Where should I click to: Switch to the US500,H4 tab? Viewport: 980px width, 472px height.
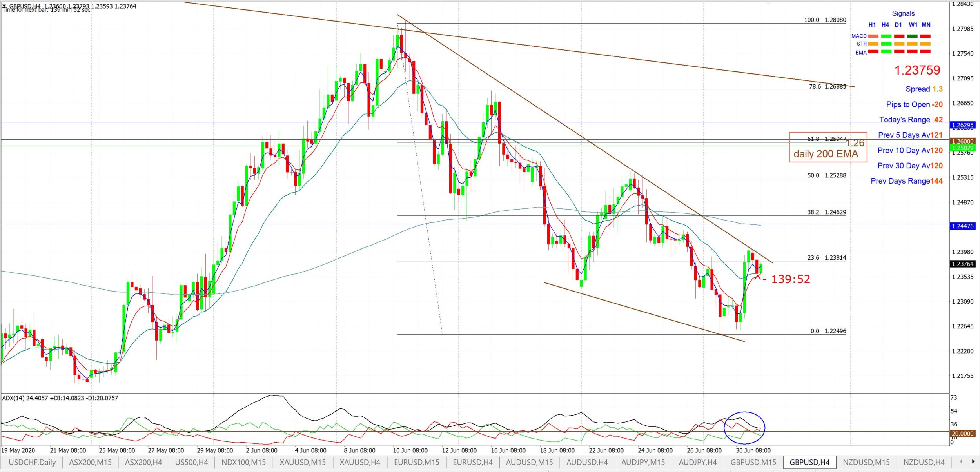pos(191,462)
